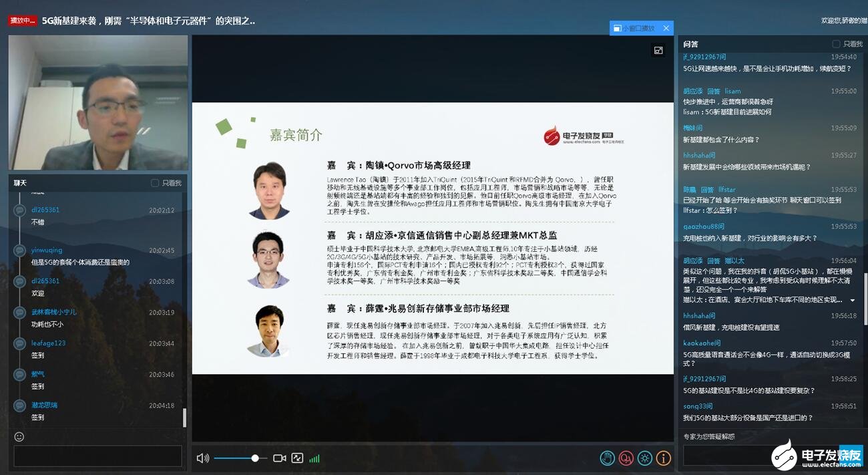Adjust the volume slider handle
868x475 pixels.
coord(255,458)
